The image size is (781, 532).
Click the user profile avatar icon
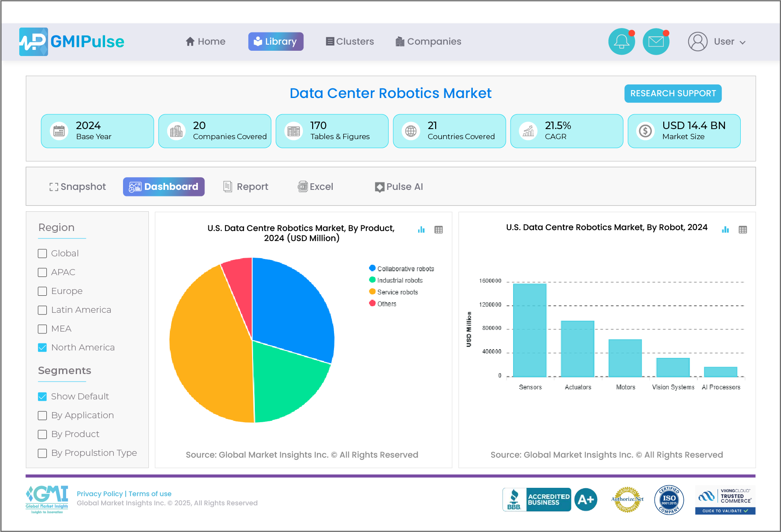tap(697, 42)
